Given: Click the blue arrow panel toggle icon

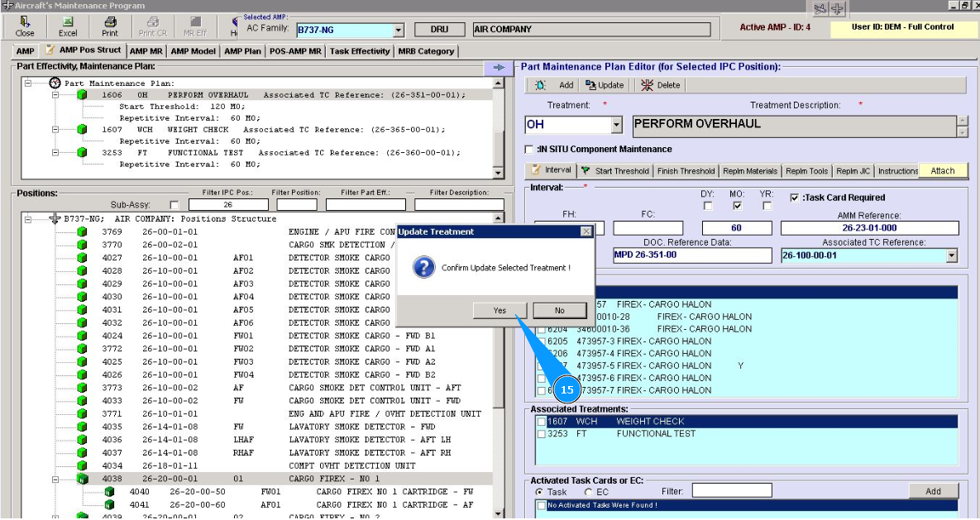Looking at the screenshot, I should point(499,68).
